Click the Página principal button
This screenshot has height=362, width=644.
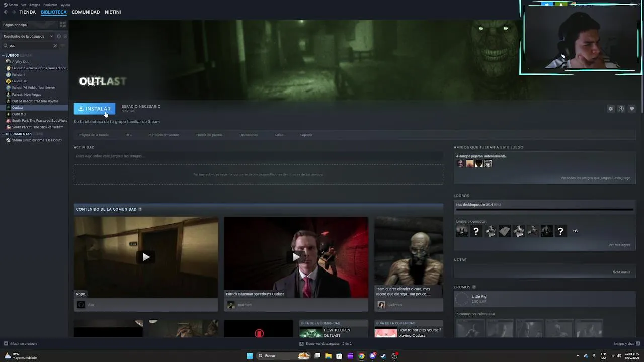tap(29, 25)
